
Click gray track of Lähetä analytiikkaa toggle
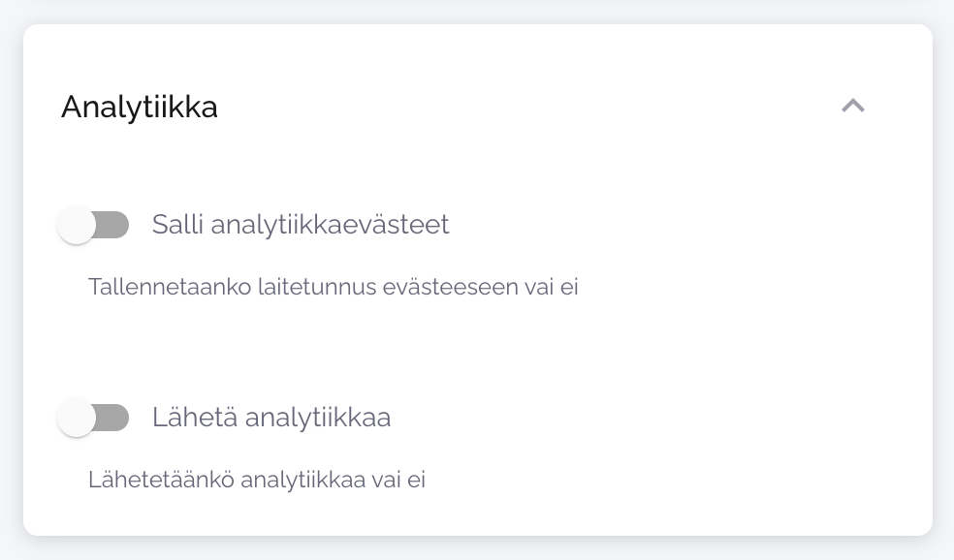tap(114, 419)
